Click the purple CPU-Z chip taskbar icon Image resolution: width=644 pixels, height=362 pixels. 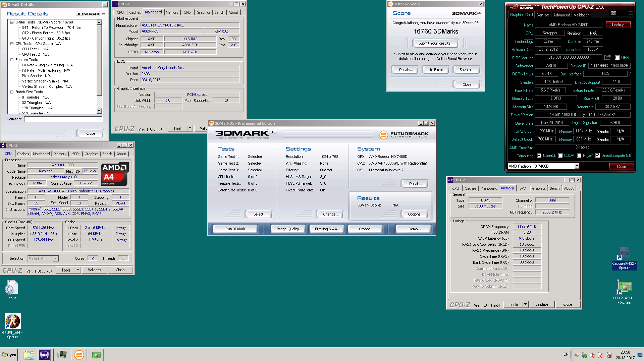pos(44,355)
